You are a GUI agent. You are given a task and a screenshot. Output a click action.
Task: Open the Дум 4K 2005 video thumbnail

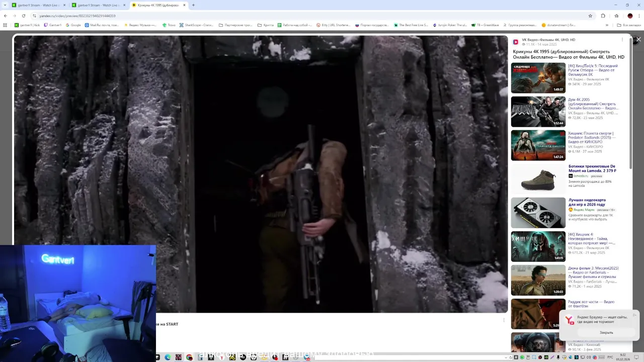[x=538, y=112]
